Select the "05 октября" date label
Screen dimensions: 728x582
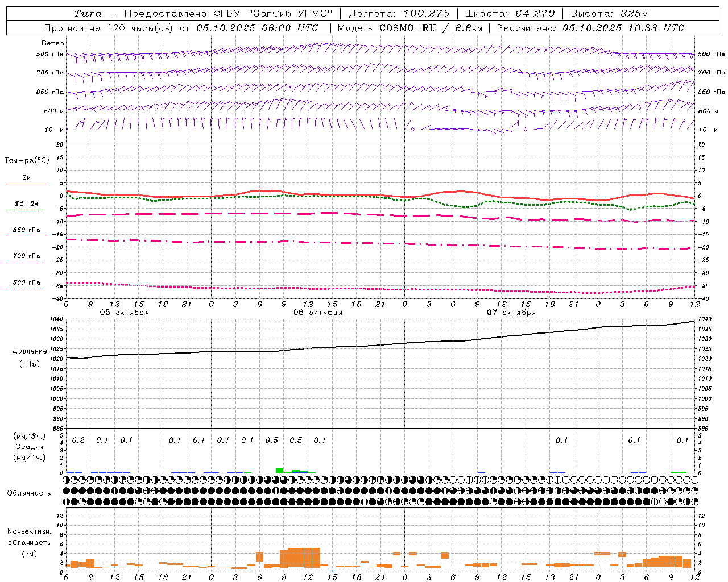coord(125,313)
